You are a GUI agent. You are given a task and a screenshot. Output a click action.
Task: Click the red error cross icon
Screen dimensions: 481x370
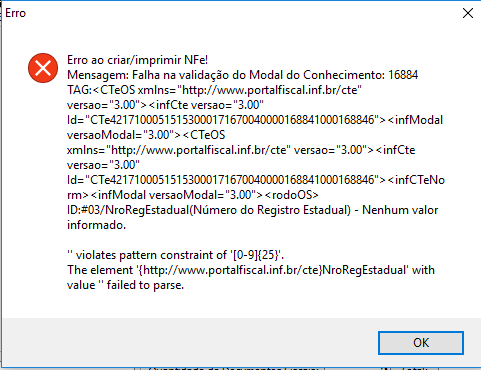(43, 68)
